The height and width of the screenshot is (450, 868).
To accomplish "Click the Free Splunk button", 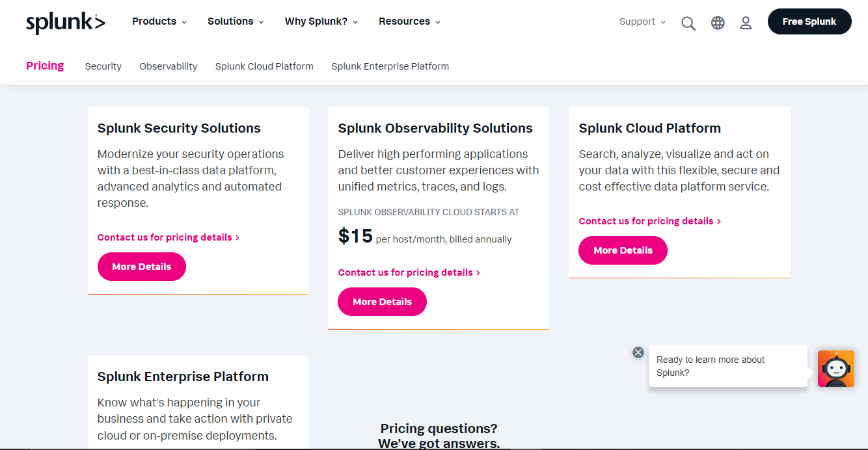I will (809, 21).
